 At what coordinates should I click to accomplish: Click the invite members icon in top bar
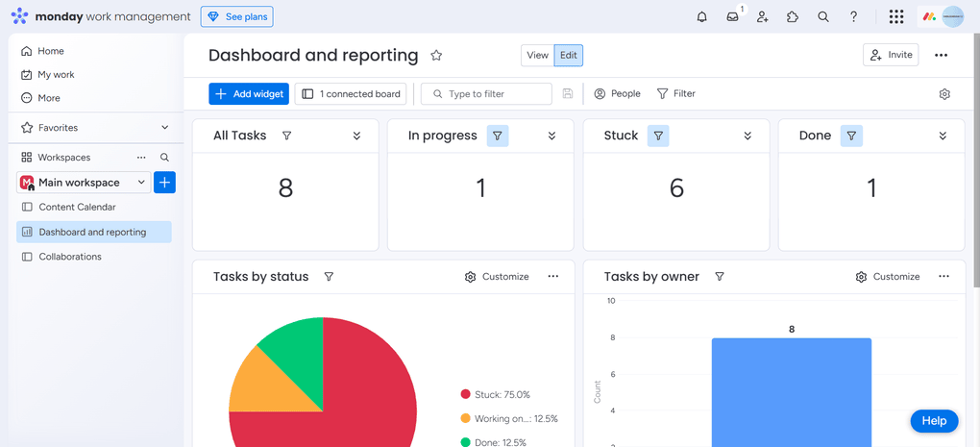click(x=763, y=17)
